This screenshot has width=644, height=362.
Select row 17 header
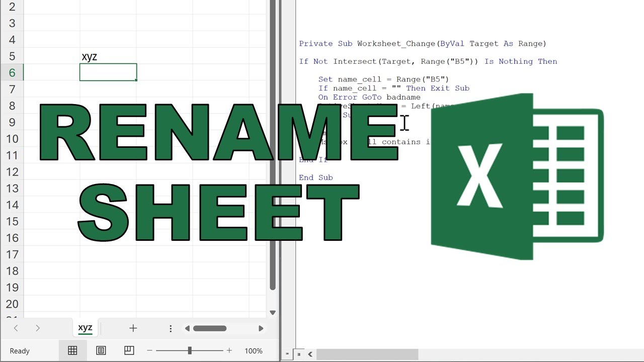pyautogui.click(x=12, y=254)
